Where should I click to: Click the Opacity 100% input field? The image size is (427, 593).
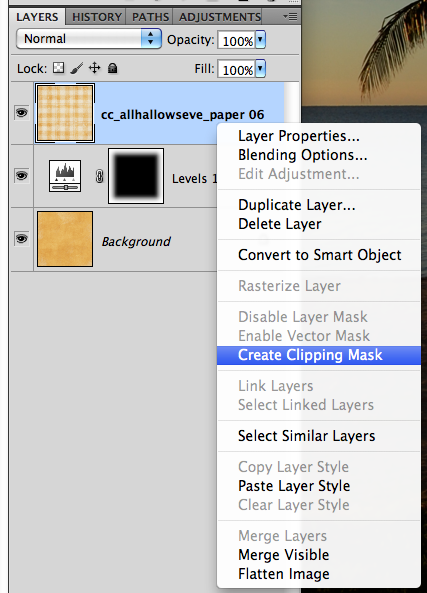point(237,40)
